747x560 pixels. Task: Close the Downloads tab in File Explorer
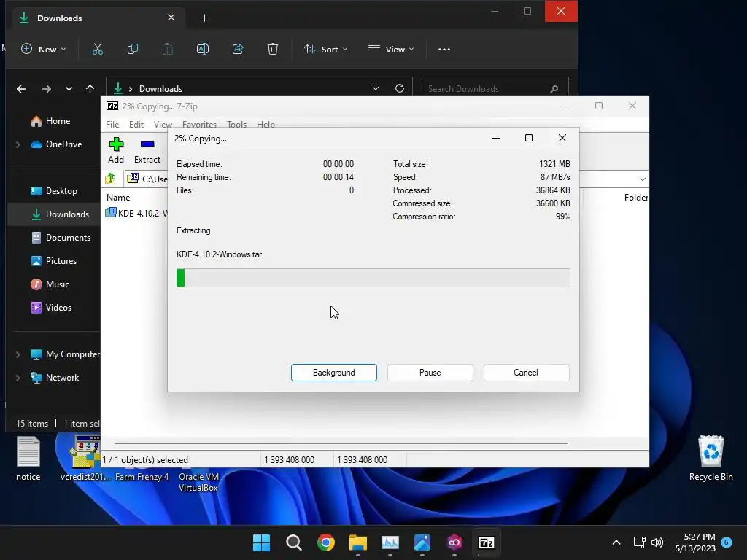171,17
